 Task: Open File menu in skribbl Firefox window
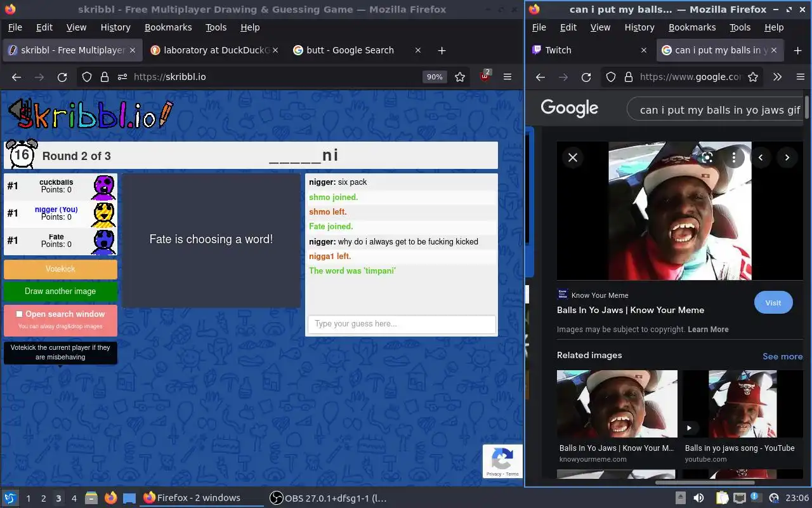pyautogui.click(x=15, y=27)
